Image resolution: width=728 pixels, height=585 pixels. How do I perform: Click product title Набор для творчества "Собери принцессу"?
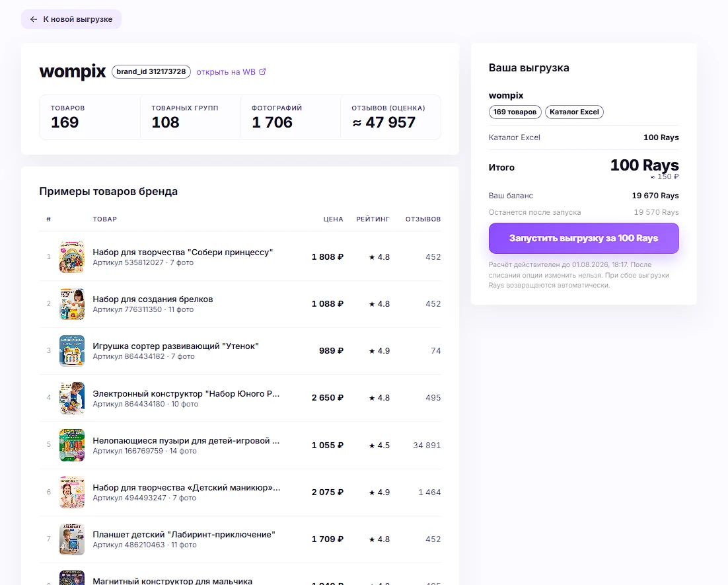(x=182, y=253)
